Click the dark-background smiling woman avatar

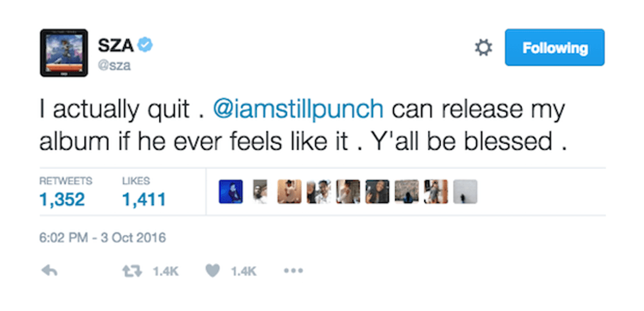tap(377, 191)
